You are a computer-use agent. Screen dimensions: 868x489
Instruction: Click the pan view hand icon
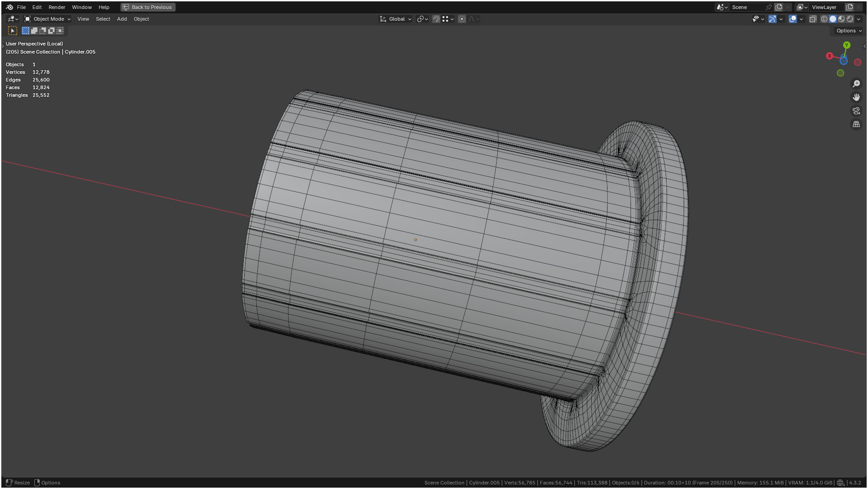pyautogui.click(x=856, y=97)
